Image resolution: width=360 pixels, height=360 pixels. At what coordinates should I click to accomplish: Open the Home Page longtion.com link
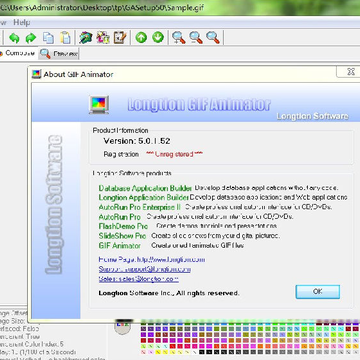point(152,259)
